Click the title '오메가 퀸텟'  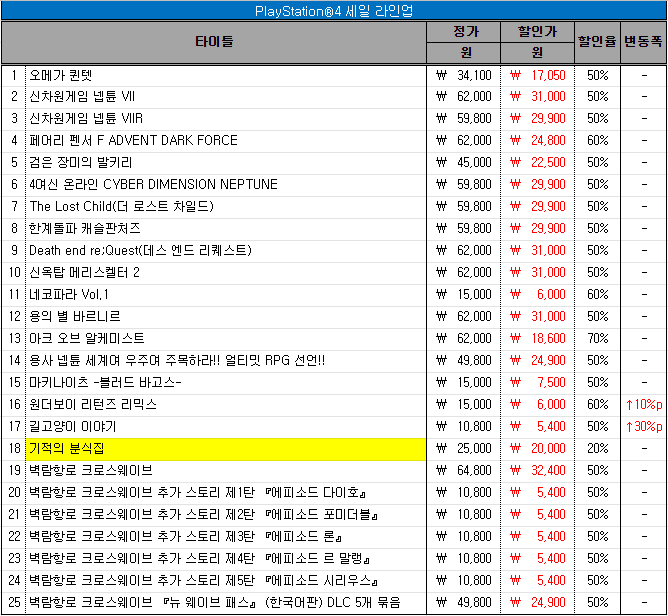point(60,75)
